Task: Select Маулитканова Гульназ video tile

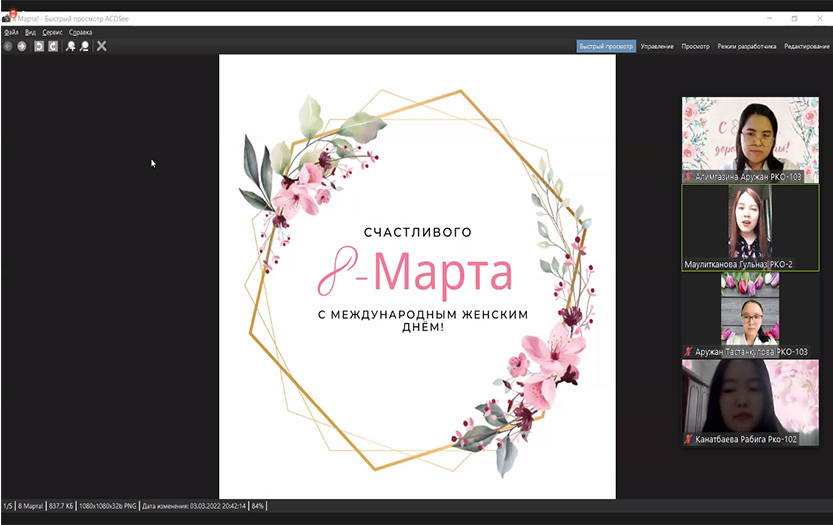Action: pyautogui.click(x=750, y=228)
